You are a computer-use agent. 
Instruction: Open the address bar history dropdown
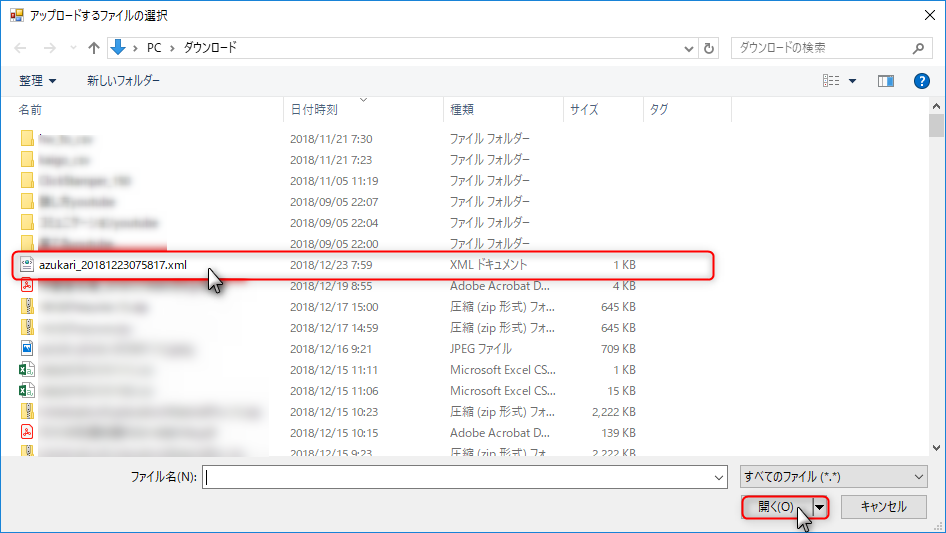click(689, 48)
